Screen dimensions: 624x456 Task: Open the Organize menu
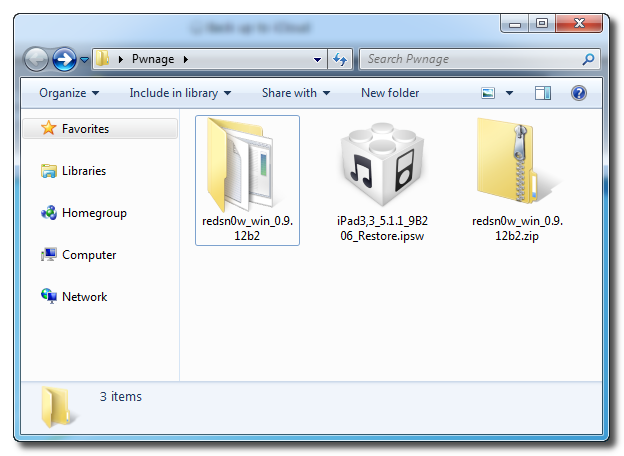coord(69,93)
